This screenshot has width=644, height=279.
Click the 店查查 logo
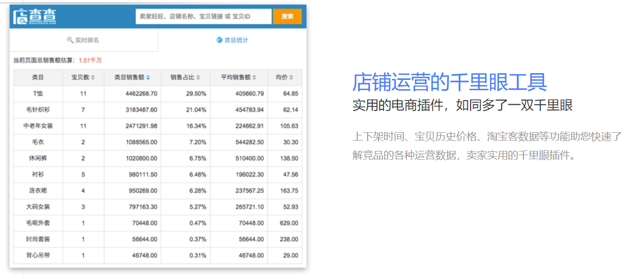click(35, 17)
